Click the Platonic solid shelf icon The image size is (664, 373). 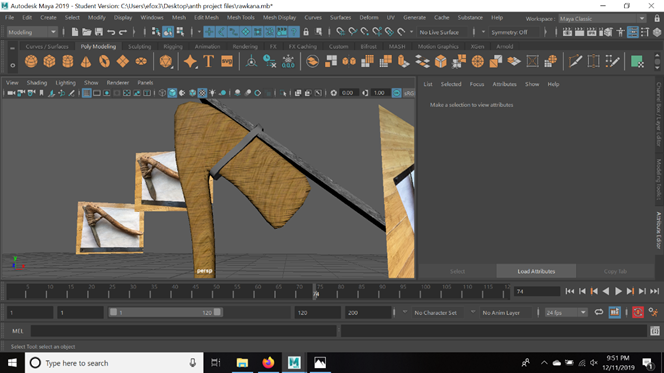point(166,62)
